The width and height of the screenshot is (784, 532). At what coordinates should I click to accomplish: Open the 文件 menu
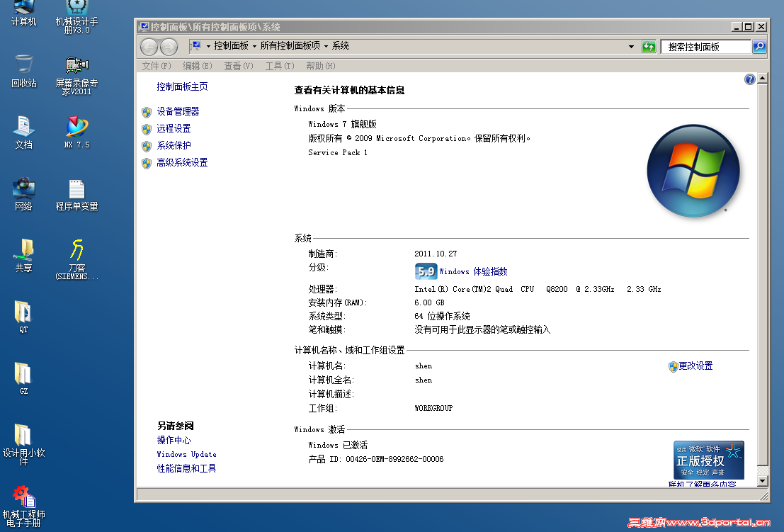[156, 65]
